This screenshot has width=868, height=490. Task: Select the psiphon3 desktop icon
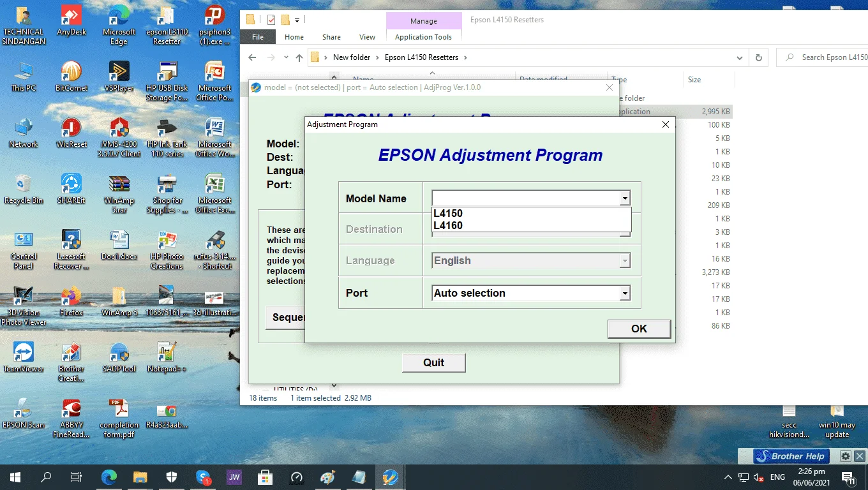(214, 26)
